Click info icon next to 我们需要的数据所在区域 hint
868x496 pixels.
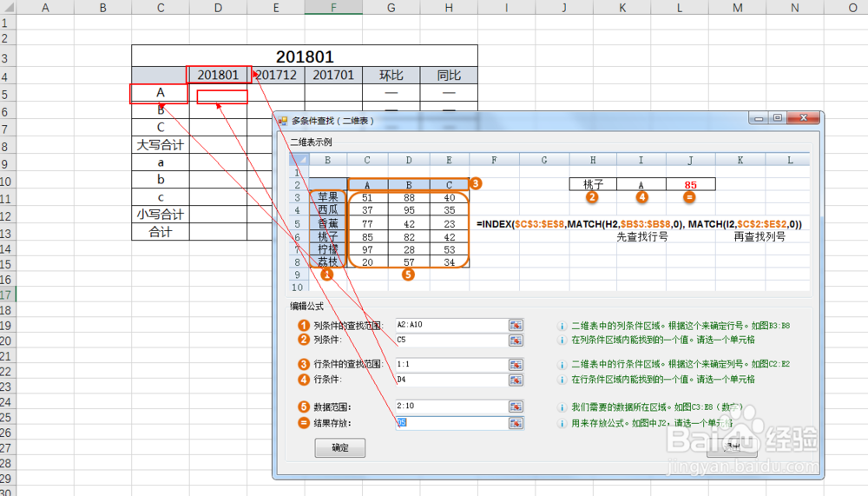[x=562, y=407]
